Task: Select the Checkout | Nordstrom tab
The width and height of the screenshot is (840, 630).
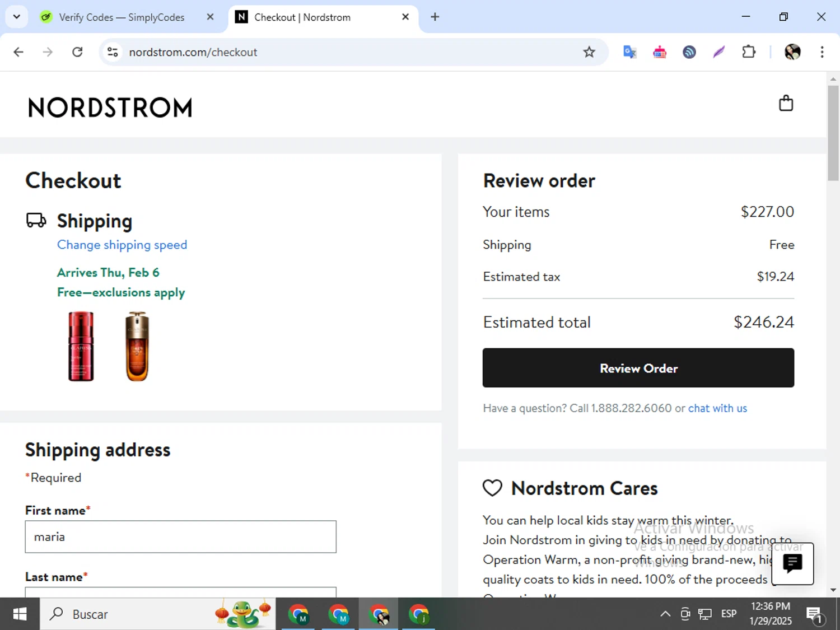Action: coord(322,17)
